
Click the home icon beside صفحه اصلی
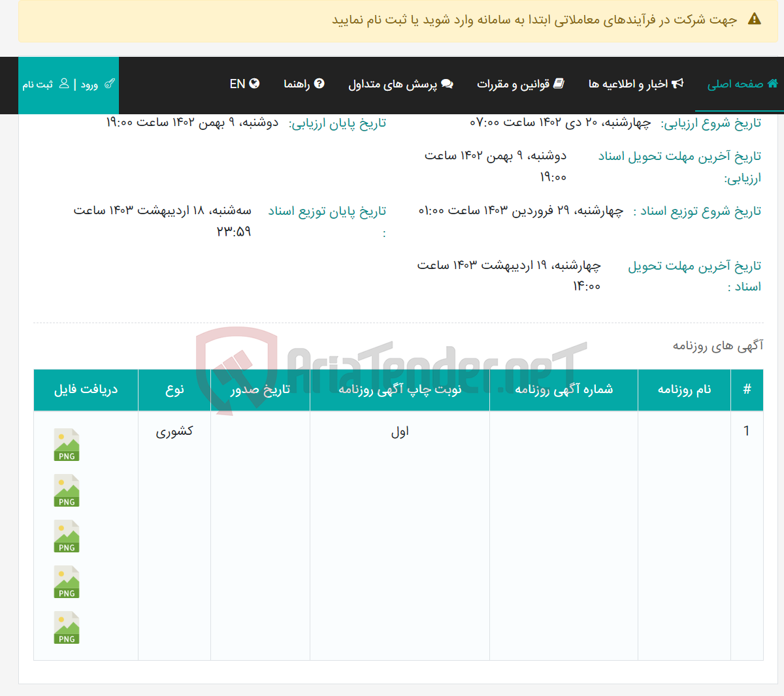[x=773, y=84]
